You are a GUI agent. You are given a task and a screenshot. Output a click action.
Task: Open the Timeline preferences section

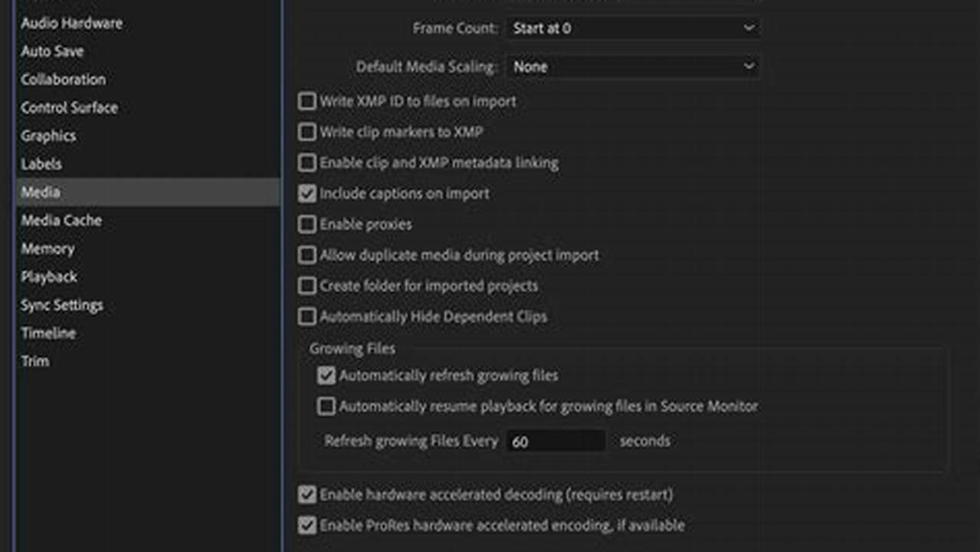click(x=48, y=333)
